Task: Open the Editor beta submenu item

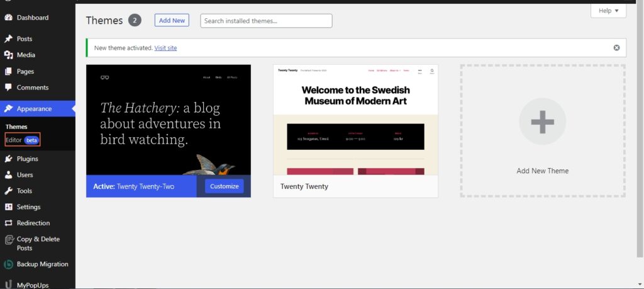Action: coord(23,140)
